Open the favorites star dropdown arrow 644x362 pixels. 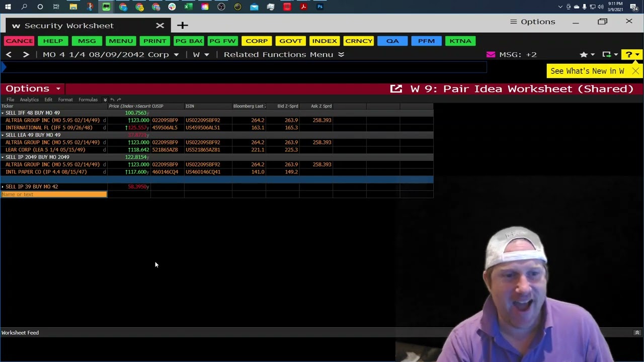592,55
